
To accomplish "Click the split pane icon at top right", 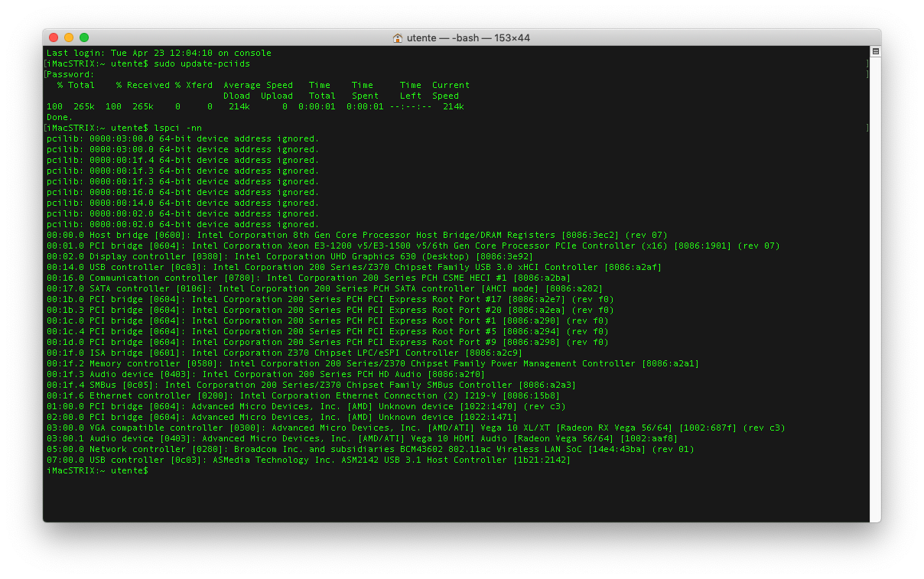I will point(875,51).
